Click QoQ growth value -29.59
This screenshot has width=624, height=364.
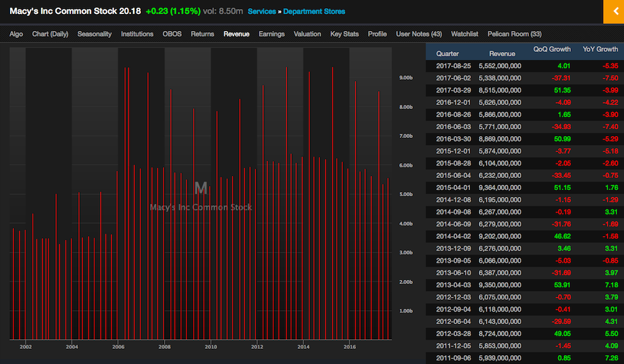(561, 322)
